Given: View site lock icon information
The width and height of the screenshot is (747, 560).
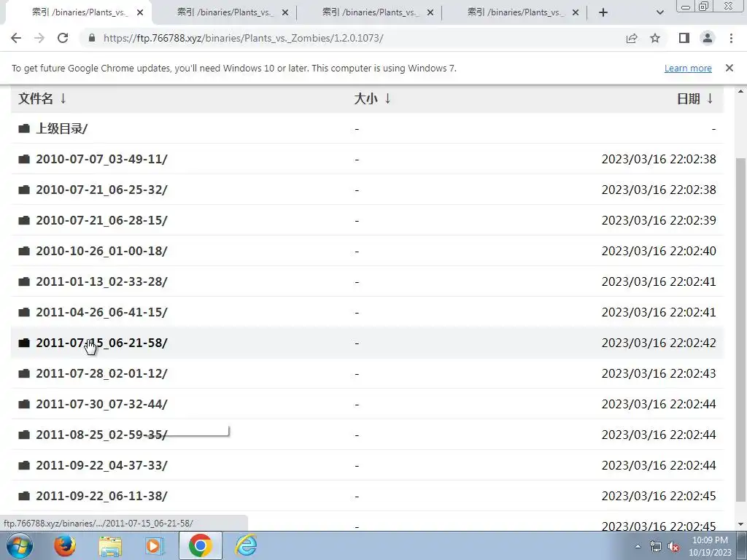Looking at the screenshot, I should 92,38.
